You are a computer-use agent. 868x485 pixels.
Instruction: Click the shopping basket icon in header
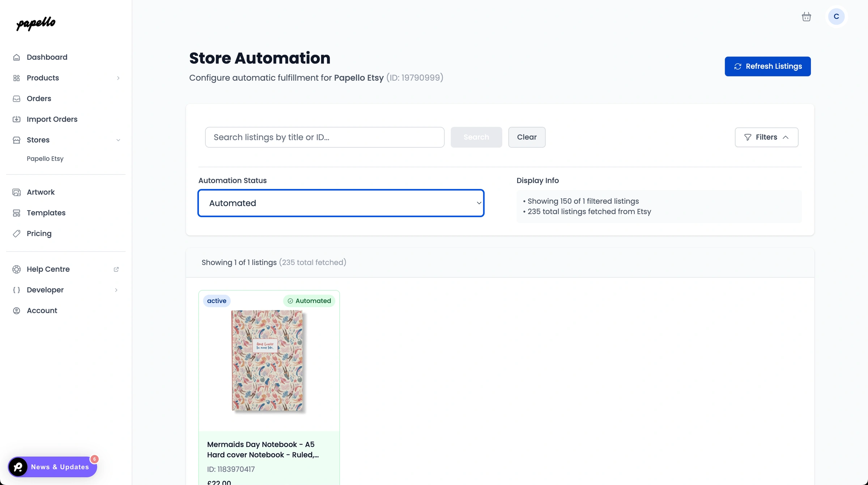click(x=807, y=16)
